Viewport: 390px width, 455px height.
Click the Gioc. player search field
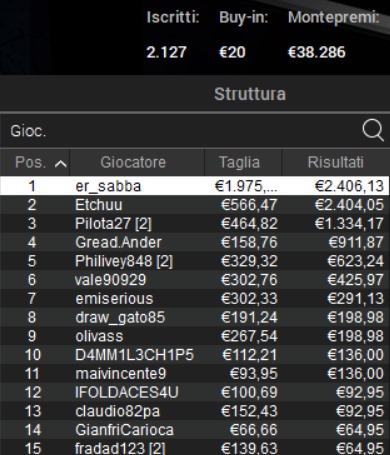click(x=180, y=131)
